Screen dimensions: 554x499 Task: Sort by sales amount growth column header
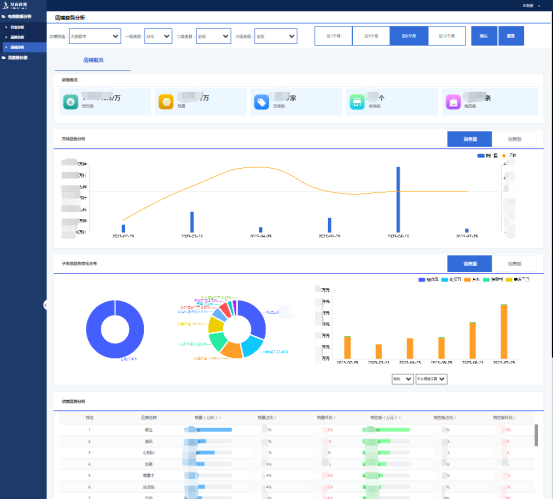[504, 418]
